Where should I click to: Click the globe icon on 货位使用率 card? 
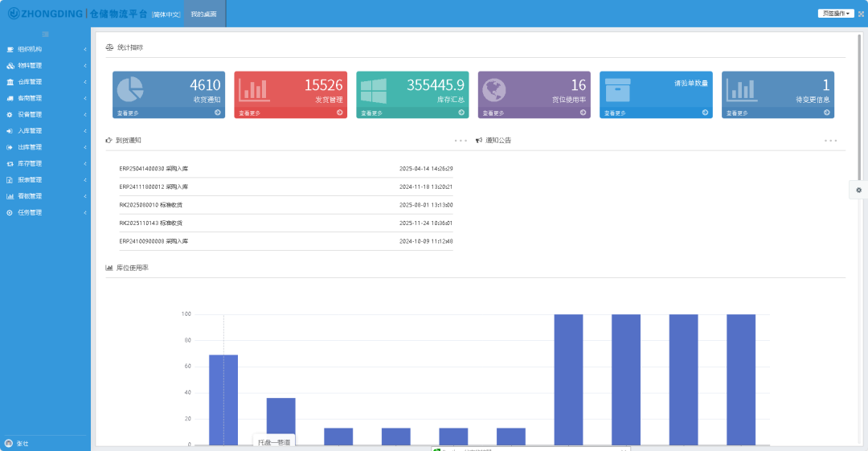494,88
